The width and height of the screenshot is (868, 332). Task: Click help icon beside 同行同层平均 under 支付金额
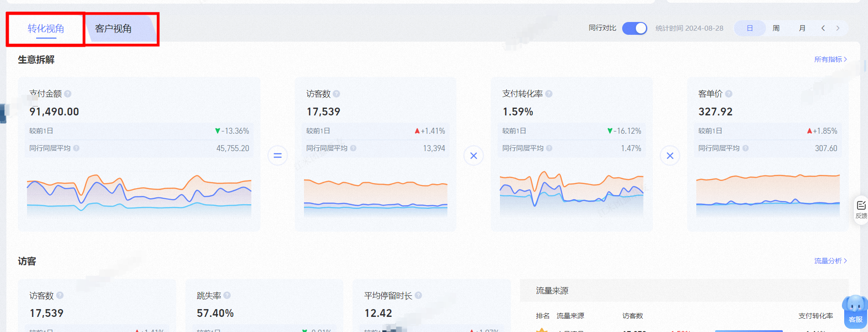pos(76,148)
